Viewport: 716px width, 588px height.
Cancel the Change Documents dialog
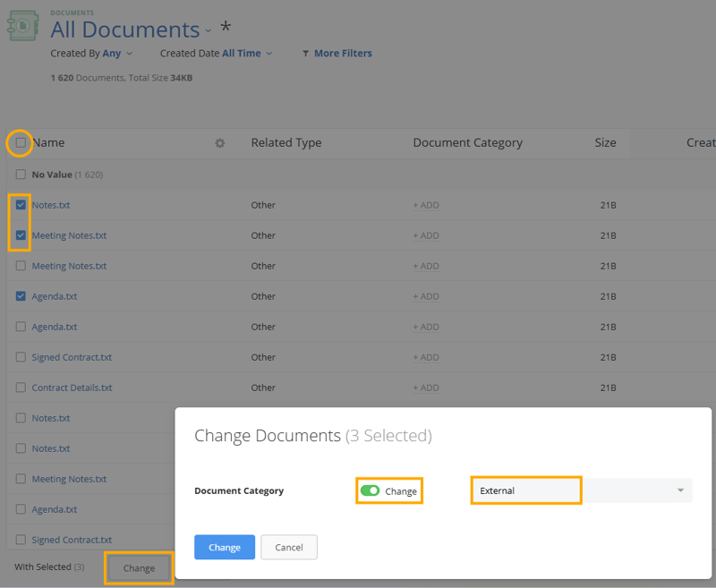(x=289, y=547)
